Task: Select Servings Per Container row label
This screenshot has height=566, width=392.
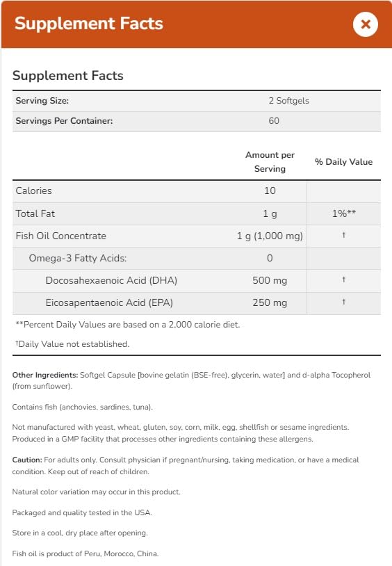Action: [x=64, y=121]
